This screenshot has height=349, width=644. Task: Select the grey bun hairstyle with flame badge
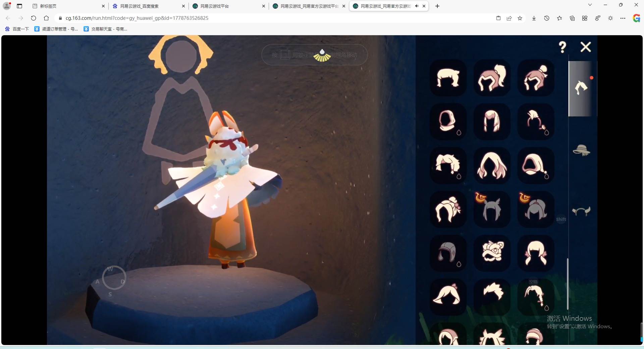(x=536, y=209)
